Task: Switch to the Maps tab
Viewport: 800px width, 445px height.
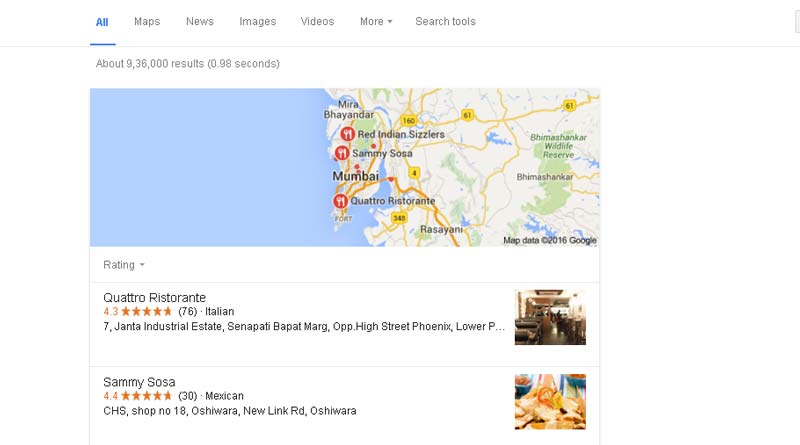Action: point(147,21)
